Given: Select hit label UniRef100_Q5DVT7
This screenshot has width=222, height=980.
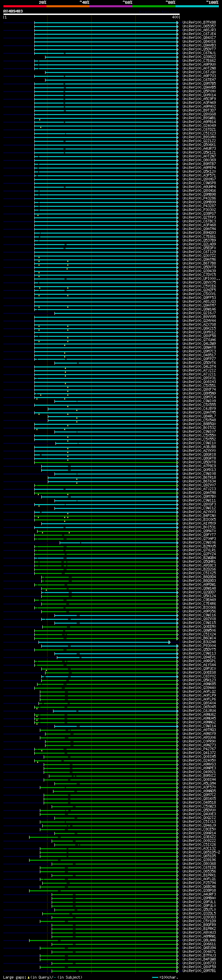Looking at the screenshot, I should coord(199,49).
